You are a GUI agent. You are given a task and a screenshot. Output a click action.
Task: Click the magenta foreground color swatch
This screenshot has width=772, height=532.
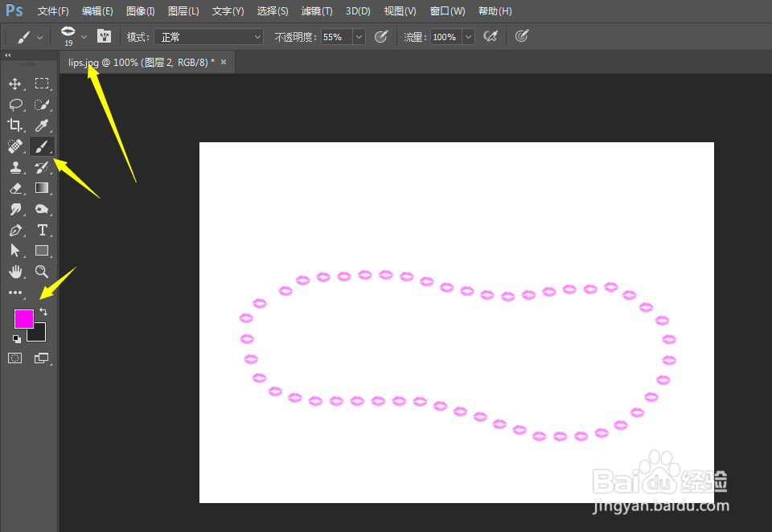23,319
